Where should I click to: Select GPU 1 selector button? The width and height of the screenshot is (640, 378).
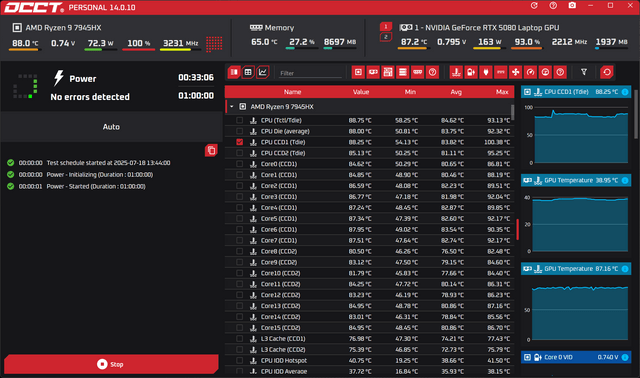tap(386, 27)
